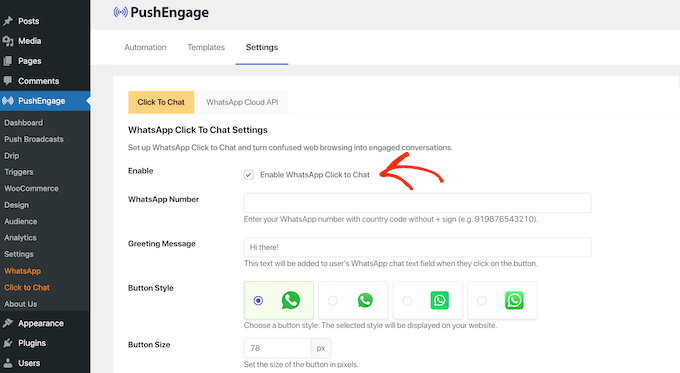Click the Comments bubble icon

[7, 81]
